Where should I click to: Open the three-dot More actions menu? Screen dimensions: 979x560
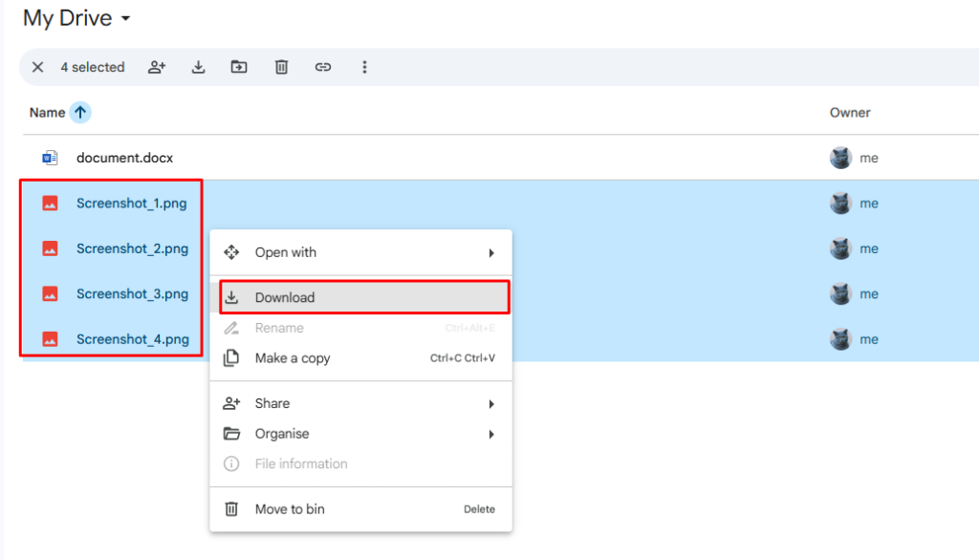364,67
